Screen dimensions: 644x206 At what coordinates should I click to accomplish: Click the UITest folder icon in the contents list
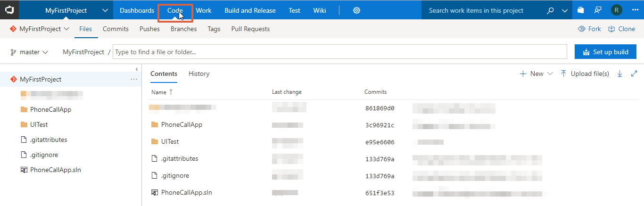154,141
